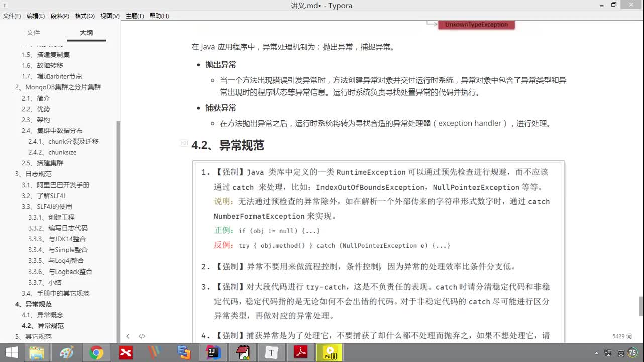Viewport: 644px width, 362px height.
Task: Open the 主题(T) menu
Action: pos(135,16)
